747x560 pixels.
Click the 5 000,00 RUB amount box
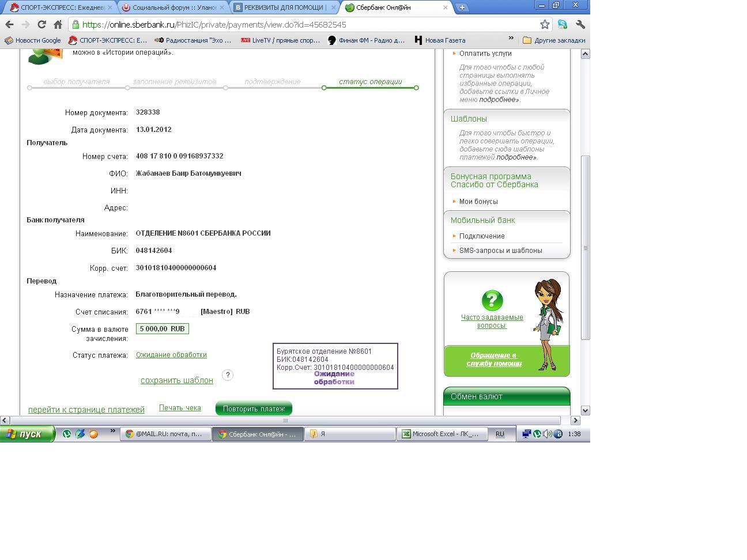[163, 329]
